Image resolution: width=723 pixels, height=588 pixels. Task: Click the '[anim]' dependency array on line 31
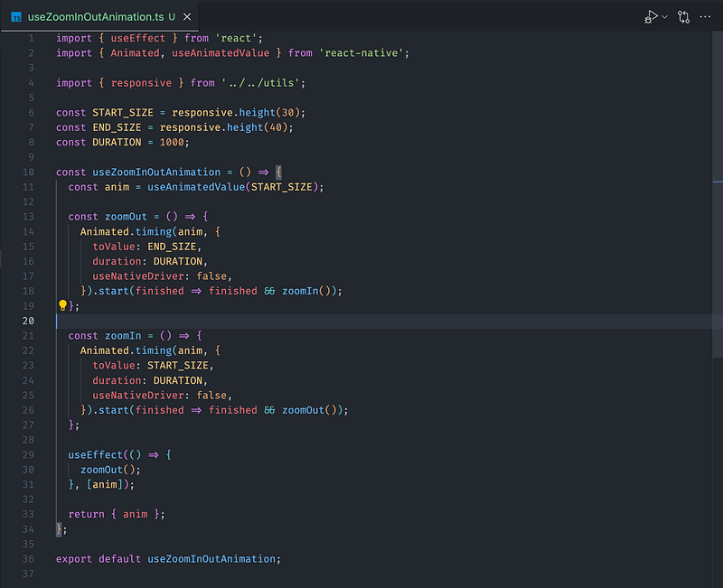click(x=105, y=484)
